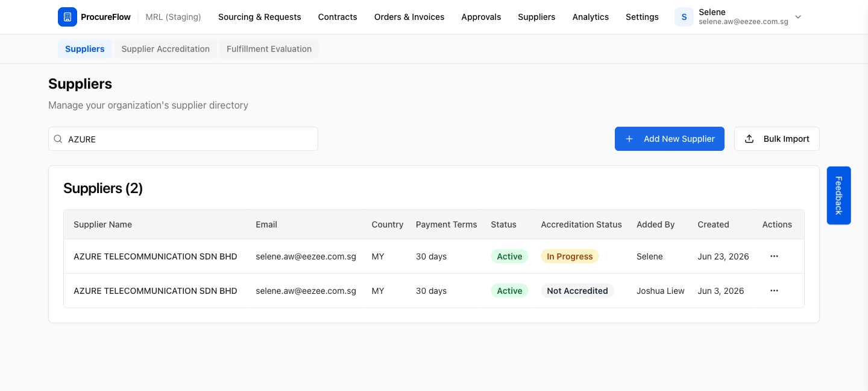Open the MRL (Staging) organization selector
868x391 pixels.
tap(174, 17)
